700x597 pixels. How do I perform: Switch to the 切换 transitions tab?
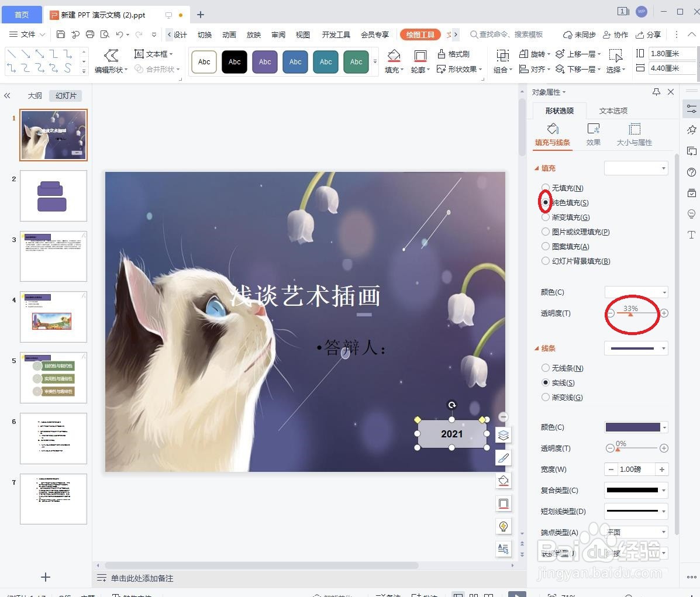tap(205, 35)
